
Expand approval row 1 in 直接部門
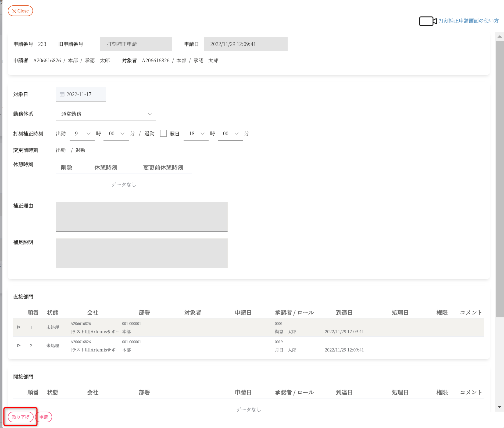pyautogui.click(x=19, y=327)
